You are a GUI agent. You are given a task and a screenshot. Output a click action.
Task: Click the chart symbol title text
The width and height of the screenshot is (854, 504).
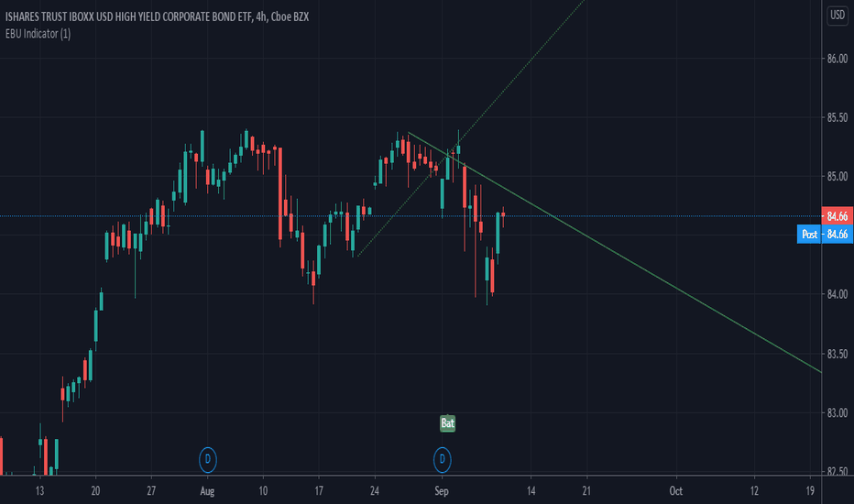pos(157,16)
